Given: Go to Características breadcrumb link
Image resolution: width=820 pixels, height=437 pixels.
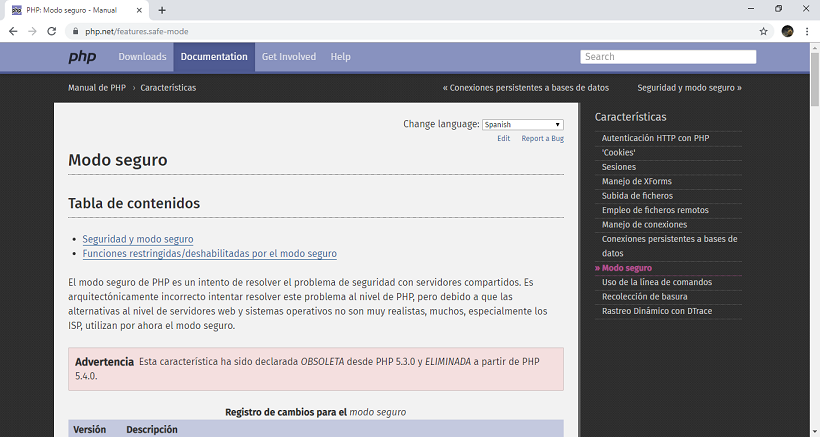Looking at the screenshot, I should 168,88.
